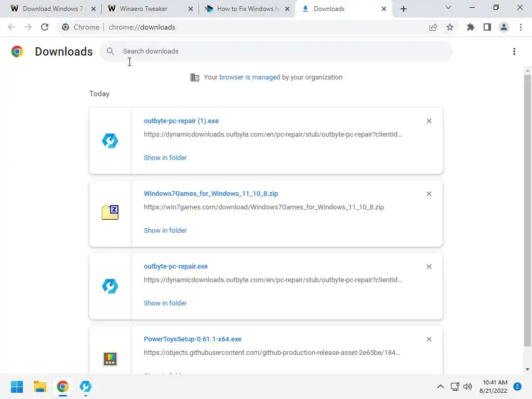Show outbyte-pc-repair.exe in folder
Screen dimensions: 532x399
(x=165, y=303)
